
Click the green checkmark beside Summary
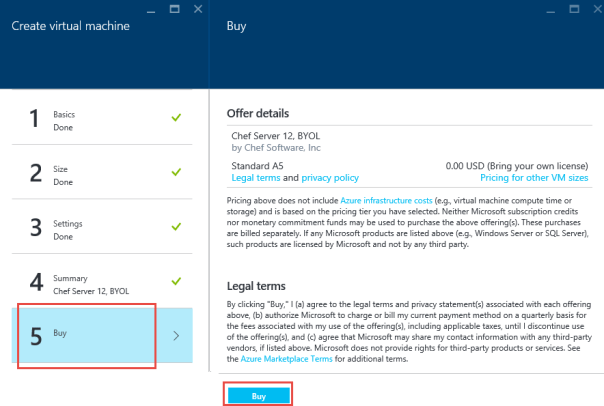(176, 283)
